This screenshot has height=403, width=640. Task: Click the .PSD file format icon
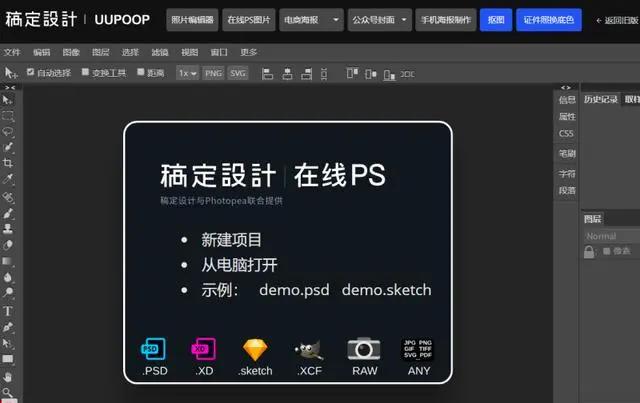(153, 349)
